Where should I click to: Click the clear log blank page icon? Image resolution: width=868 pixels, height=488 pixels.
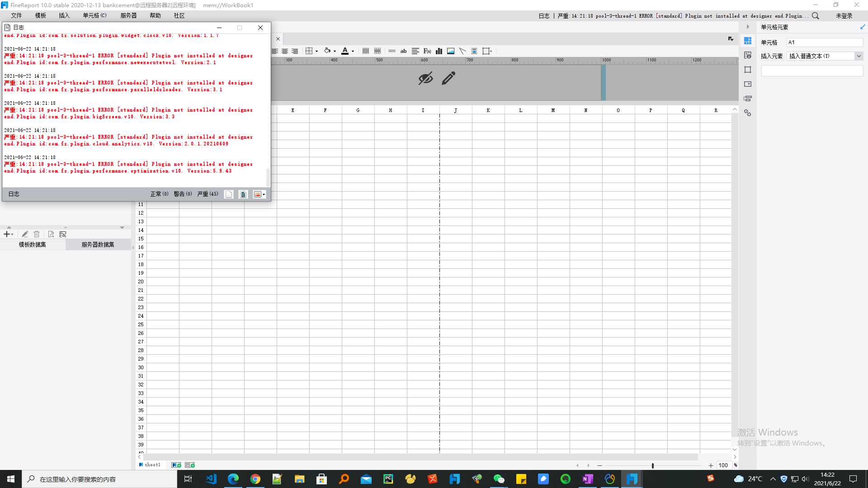coord(229,194)
